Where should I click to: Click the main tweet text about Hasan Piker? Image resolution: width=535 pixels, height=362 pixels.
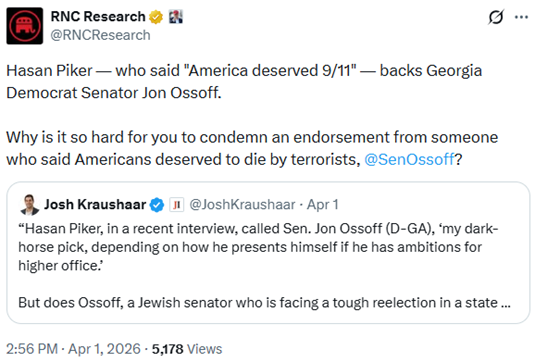[252, 115]
